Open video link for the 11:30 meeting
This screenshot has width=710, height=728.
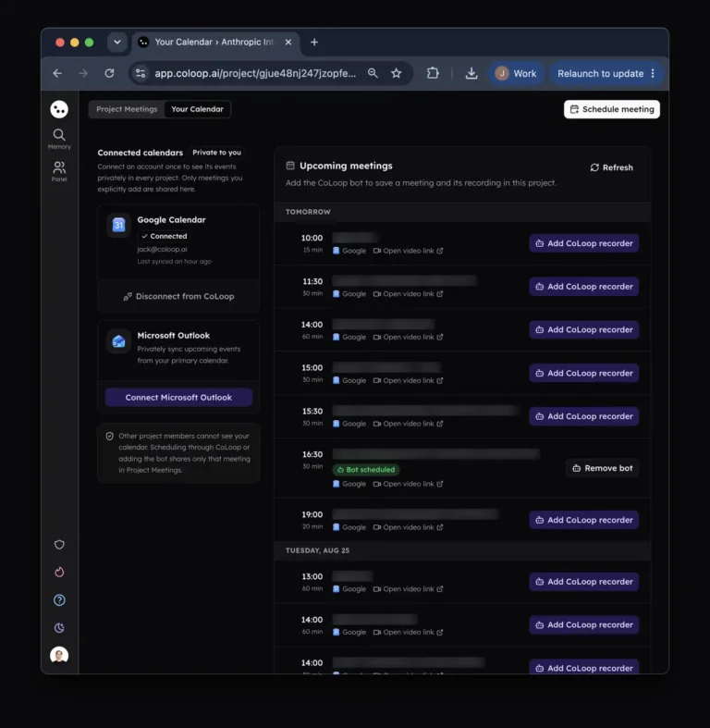(x=409, y=294)
